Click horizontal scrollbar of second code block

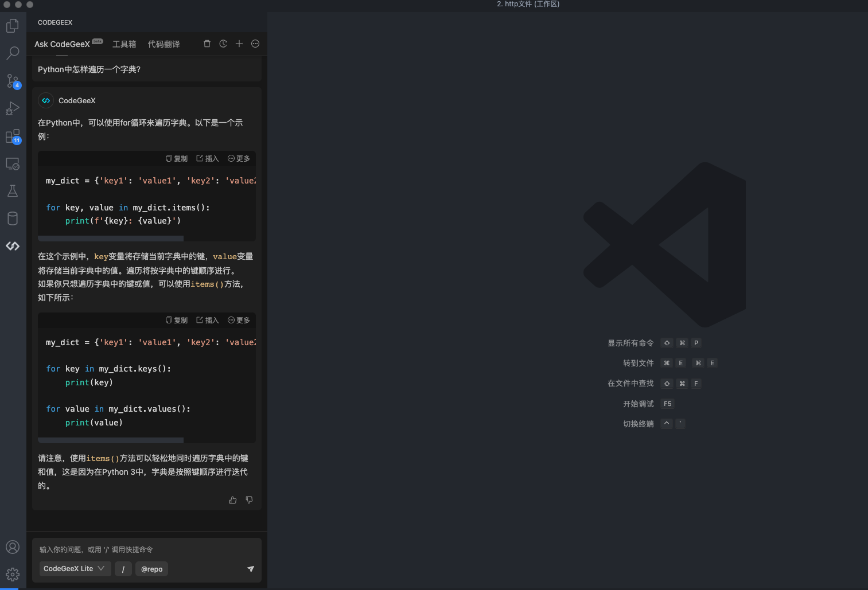click(x=111, y=440)
